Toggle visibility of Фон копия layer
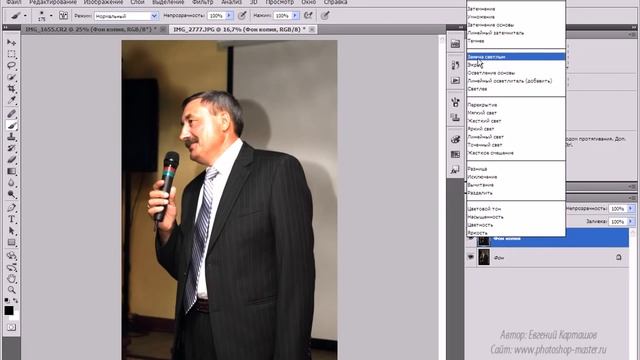640x360 pixels. click(x=471, y=238)
